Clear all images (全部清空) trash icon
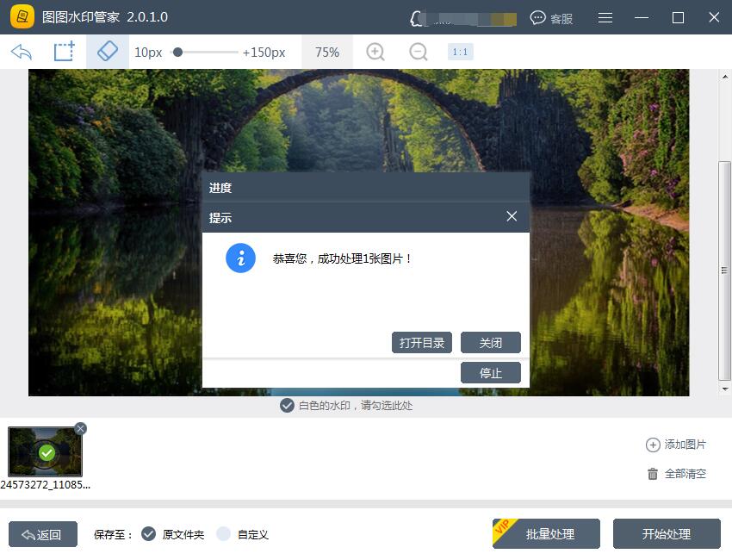The image size is (732, 560). point(653,474)
